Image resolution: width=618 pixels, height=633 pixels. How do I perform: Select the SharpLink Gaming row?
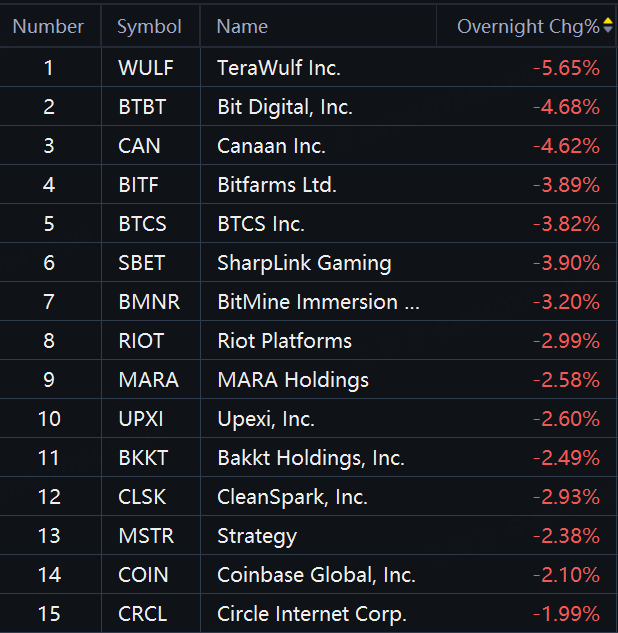coord(309,262)
